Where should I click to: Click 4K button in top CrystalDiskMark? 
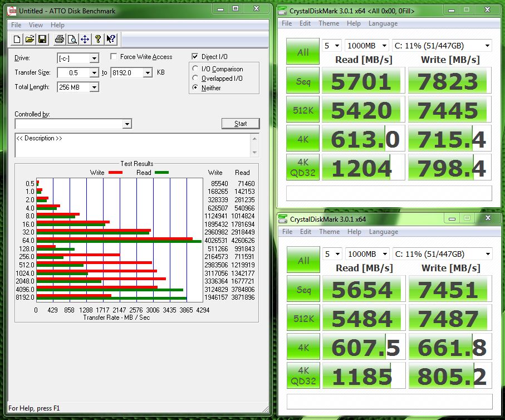(x=303, y=138)
